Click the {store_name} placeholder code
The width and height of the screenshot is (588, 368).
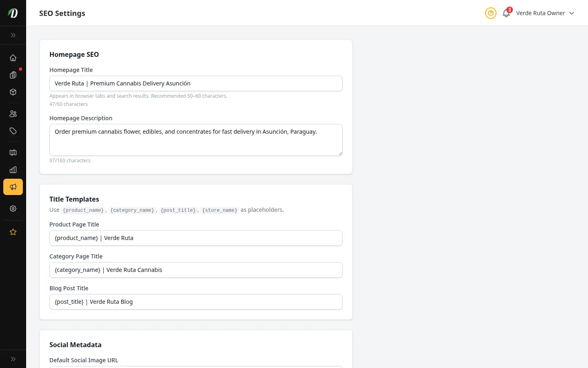[220, 210]
